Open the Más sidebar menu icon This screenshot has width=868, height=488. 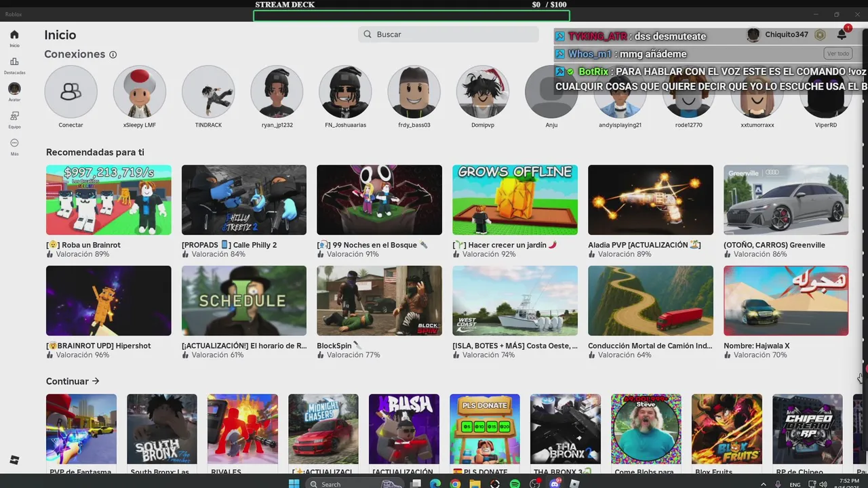point(14,143)
